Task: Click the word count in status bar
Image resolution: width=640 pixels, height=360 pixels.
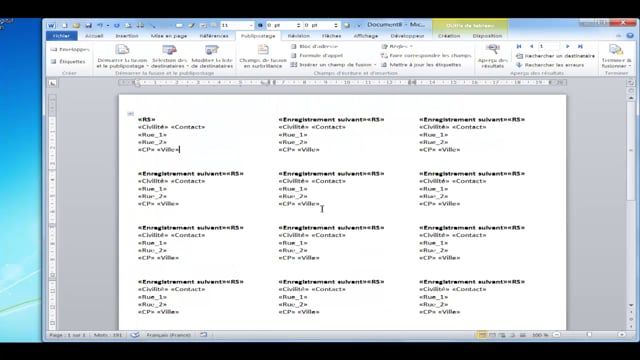Action: point(108,335)
